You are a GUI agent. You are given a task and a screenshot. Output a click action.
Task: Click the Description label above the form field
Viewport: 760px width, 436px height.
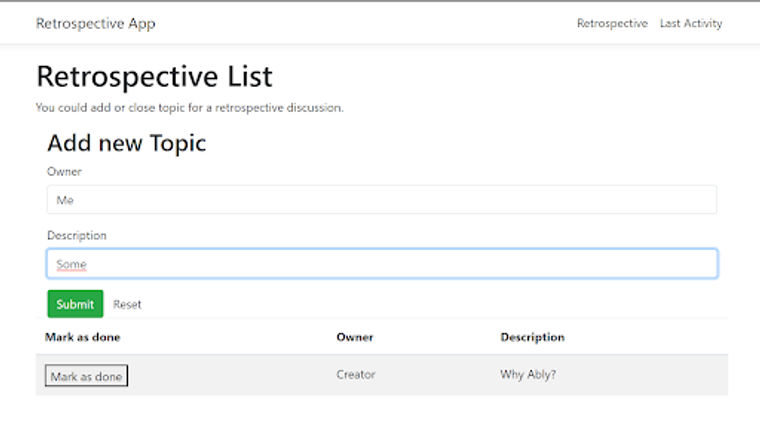(x=77, y=236)
